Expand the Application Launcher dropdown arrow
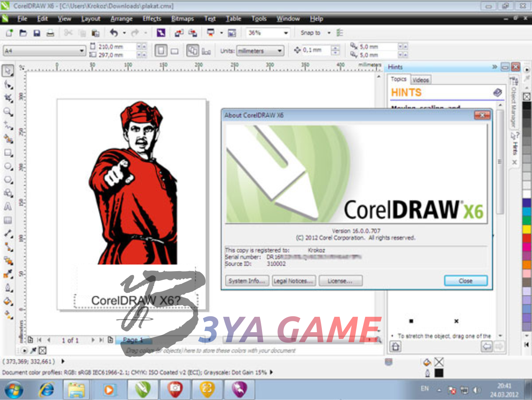This screenshot has width=532, height=400. tap(221, 33)
